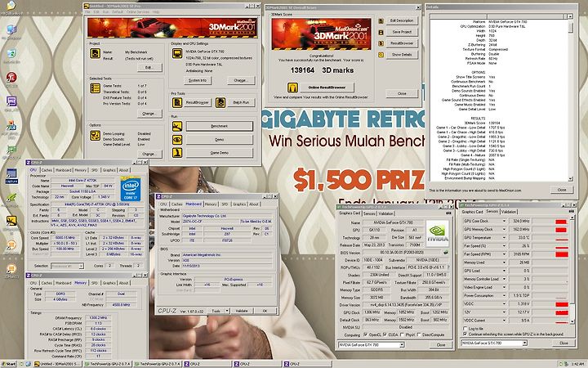Click the Display and CPU Settings monitor icon
588x368 pixels.
click(x=177, y=53)
